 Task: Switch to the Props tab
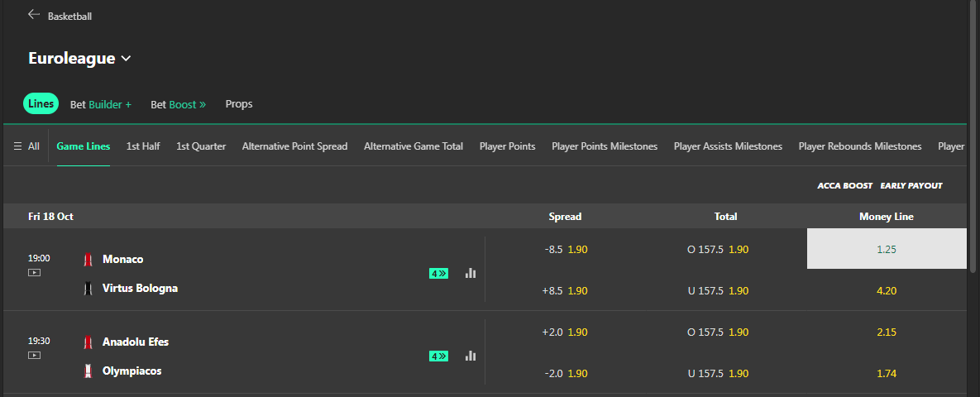239,104
